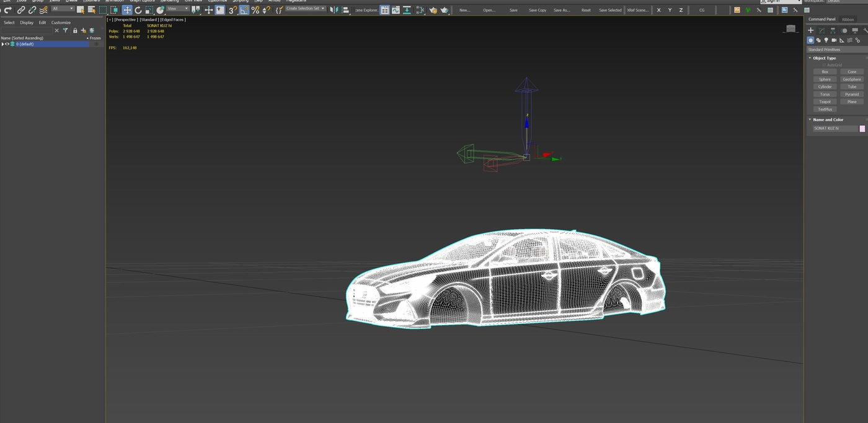Screen dimensions: 868x423
Task: Click Select and Manipulate icon
Action: pyautogui.click(x=209, y=10)
